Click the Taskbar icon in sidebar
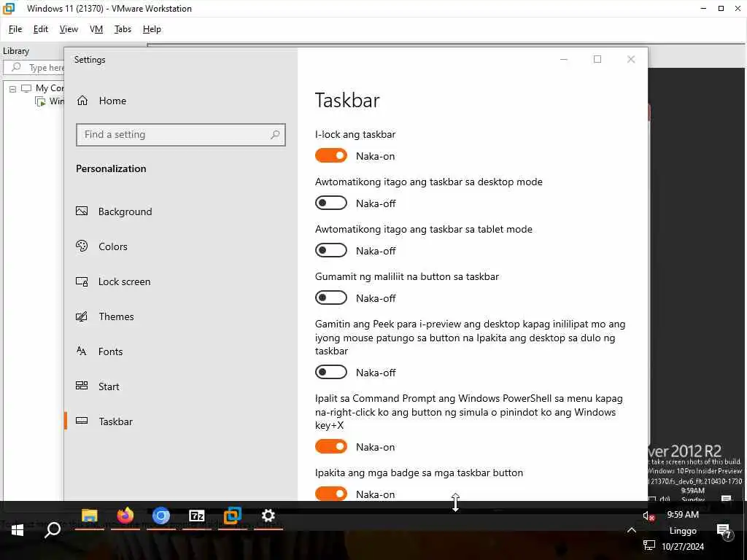This screenshot has width=747, height=560. click(82, 421)
